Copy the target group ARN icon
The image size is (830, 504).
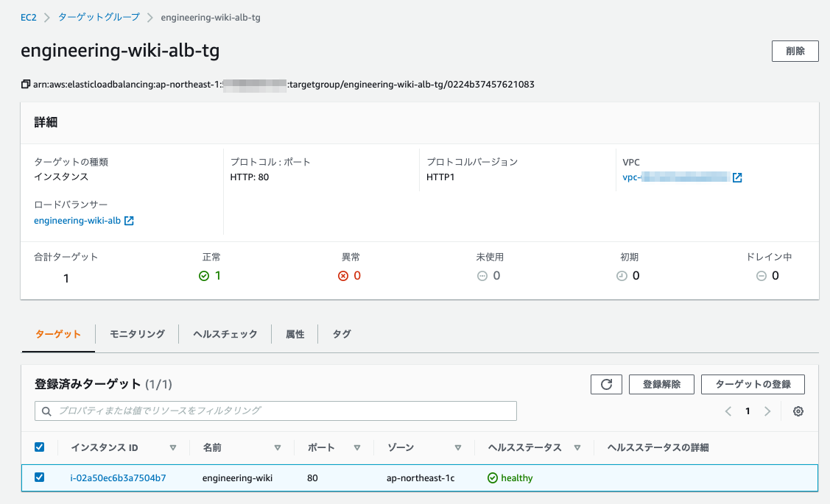(25, 84)
